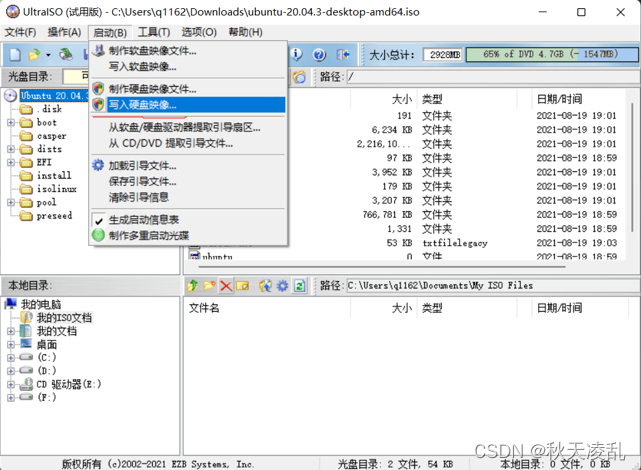The width and height of the screenshot is (641, 470).
Task: Click the 我的电脑 computer icon
Action: [11, 304]
